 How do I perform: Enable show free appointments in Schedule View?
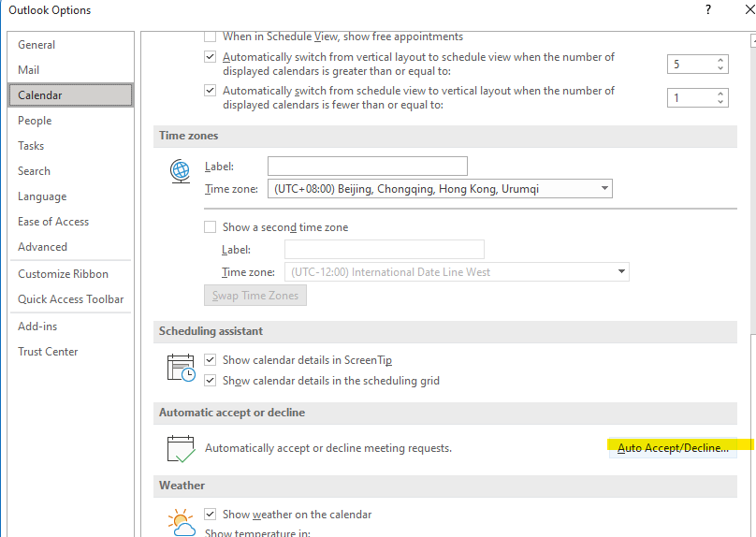pos(210,36)
